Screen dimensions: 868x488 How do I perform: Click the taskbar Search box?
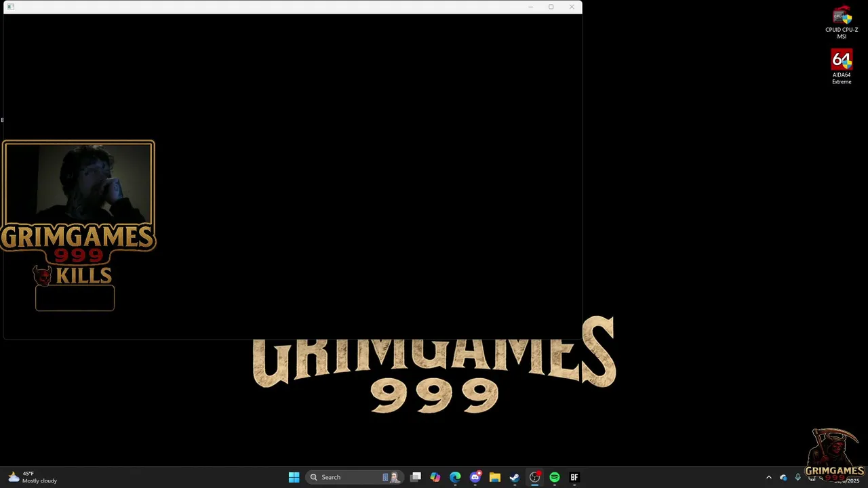pos(354,477)
